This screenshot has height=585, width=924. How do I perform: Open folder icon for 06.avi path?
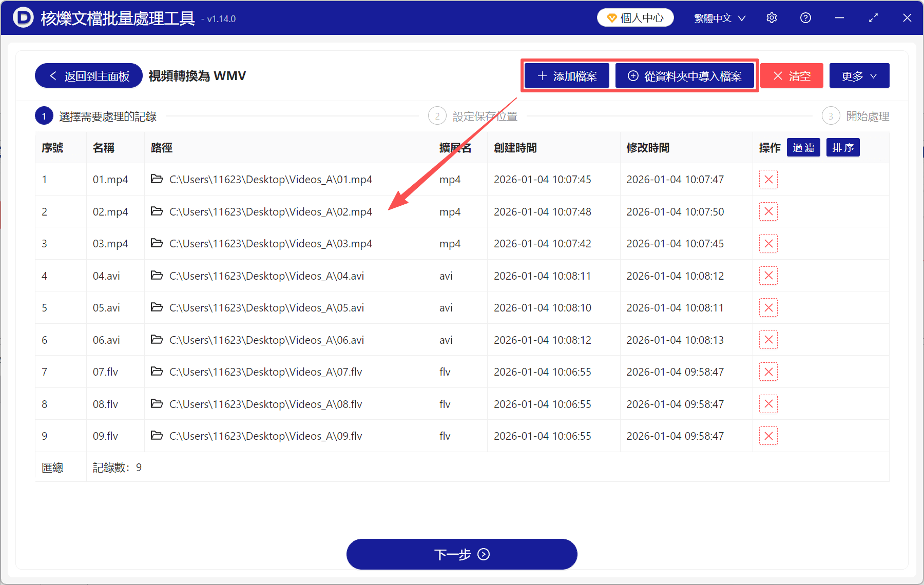(x=157, y=340)
